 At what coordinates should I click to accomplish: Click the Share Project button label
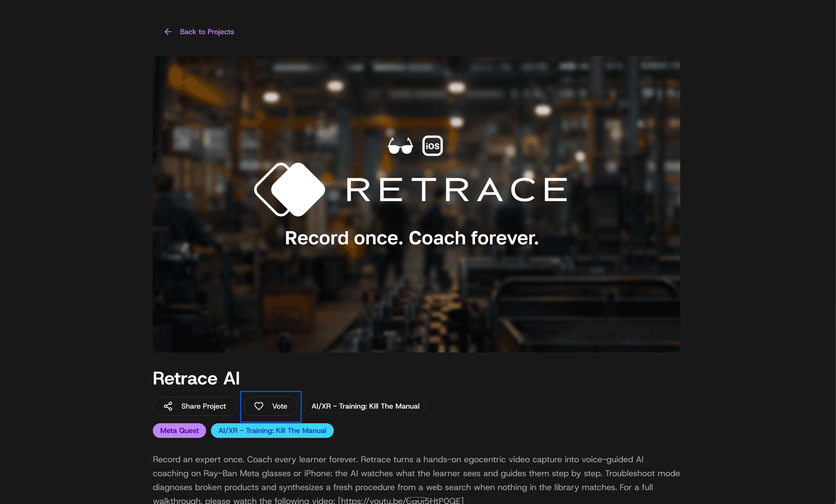203,406
